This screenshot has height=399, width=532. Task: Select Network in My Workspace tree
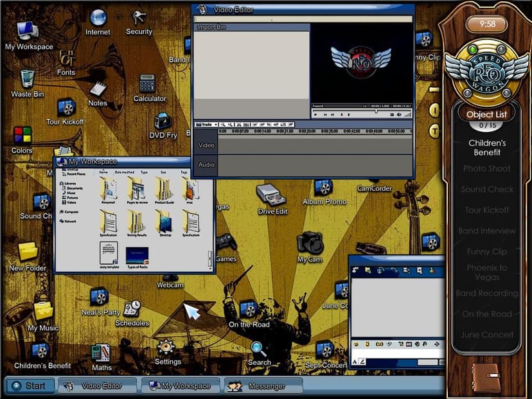(69, 221)
